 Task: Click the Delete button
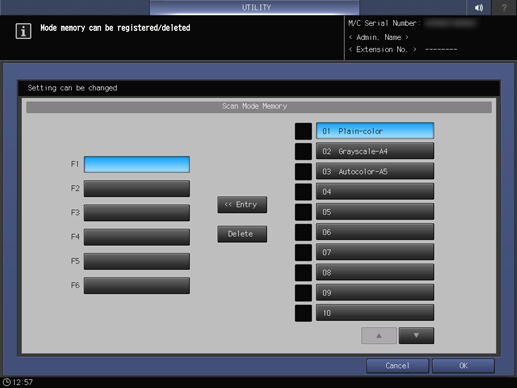[x=242, y=234]
